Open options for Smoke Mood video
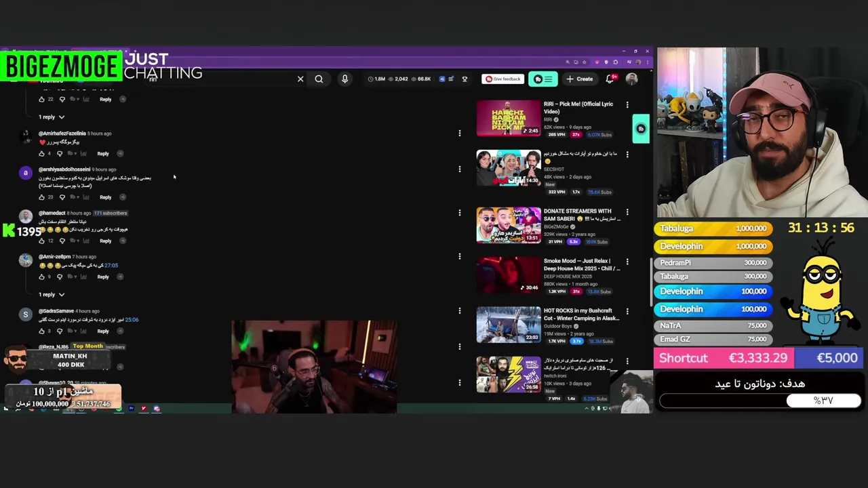Viewport: 868px width, 488px height. pos(627,261)
